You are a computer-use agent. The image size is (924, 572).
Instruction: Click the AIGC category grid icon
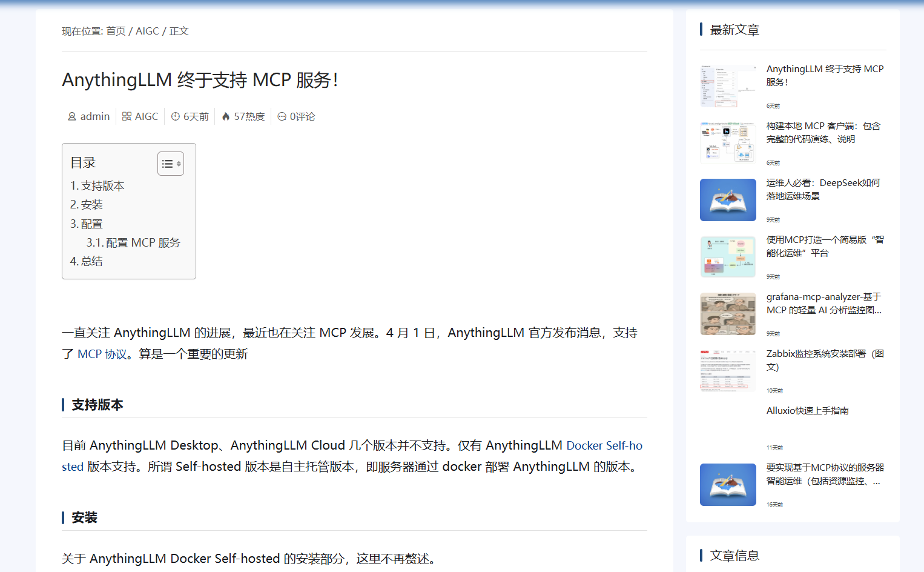click(127, 116)
